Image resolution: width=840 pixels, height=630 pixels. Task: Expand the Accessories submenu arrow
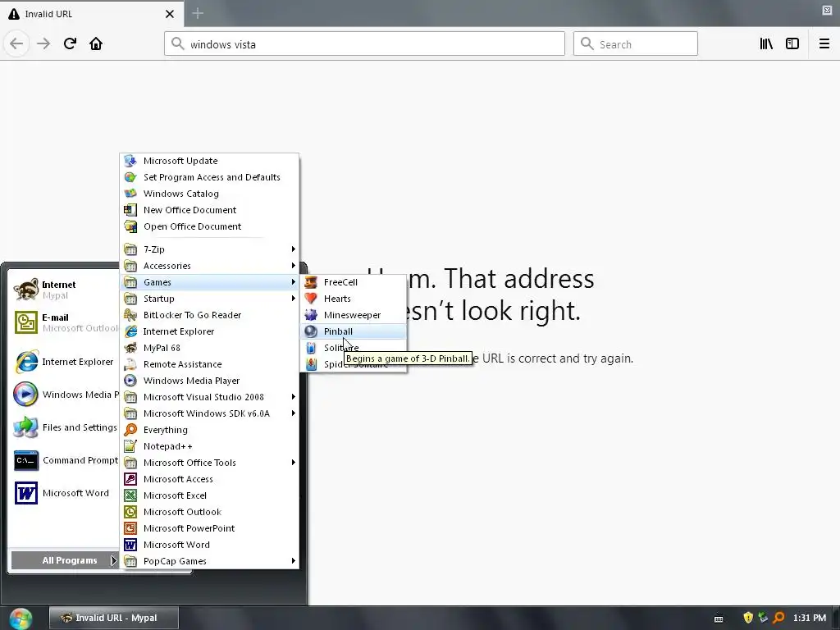pos(293,266)
